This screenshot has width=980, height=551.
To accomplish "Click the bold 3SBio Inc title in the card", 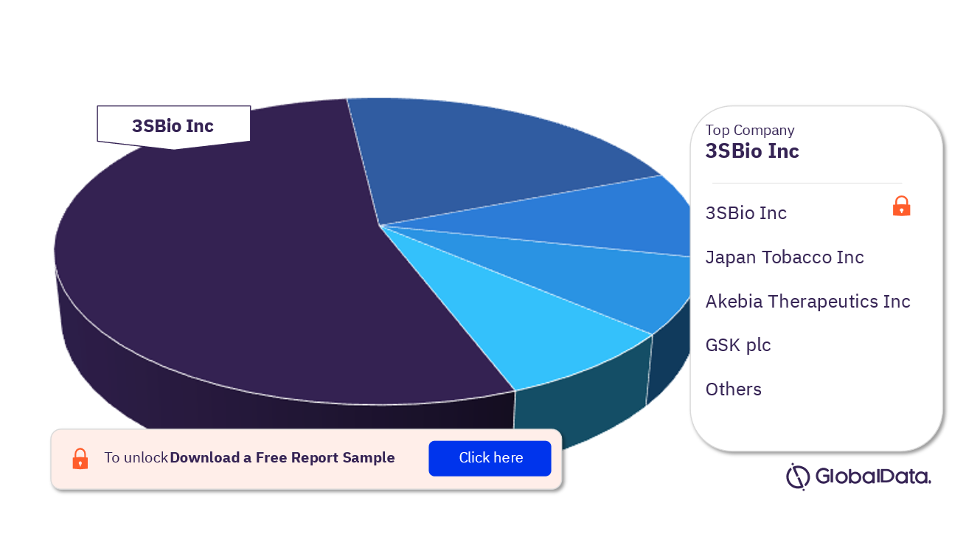I will [x=752, y=151].
